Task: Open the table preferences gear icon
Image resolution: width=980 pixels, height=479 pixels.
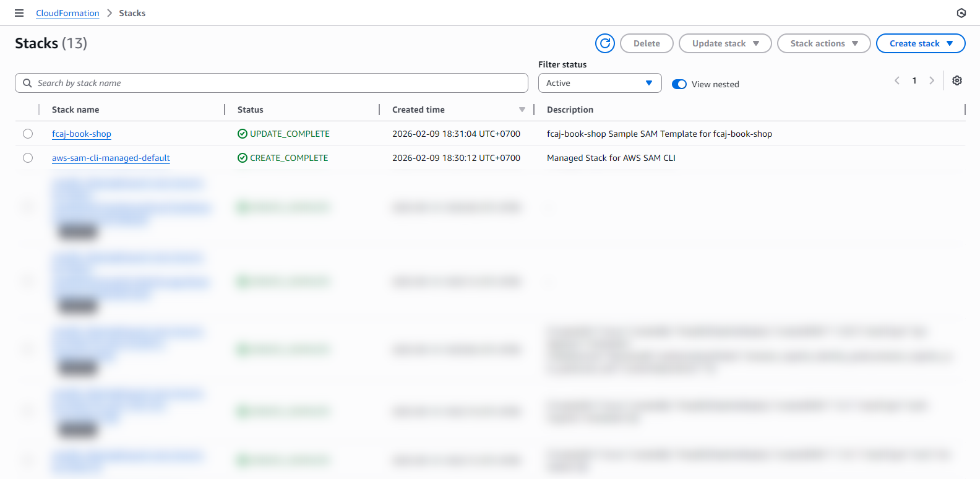Action: 957,80
